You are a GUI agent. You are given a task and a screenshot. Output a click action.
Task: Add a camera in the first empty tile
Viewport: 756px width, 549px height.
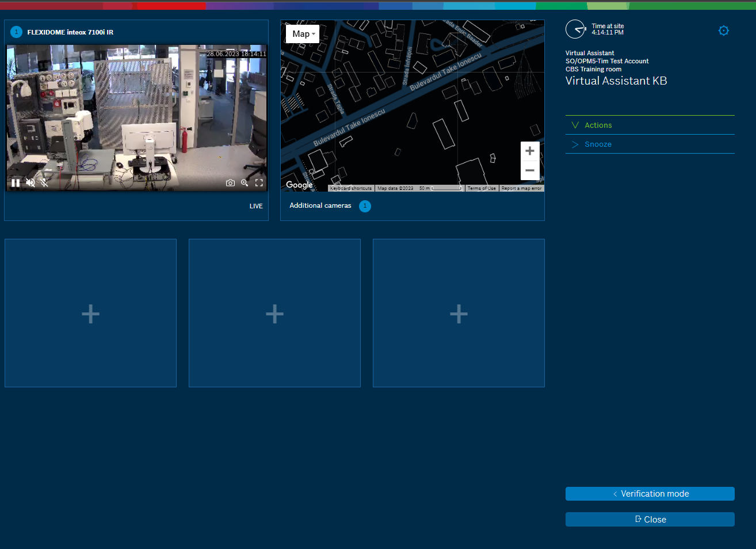tap(90, 314)
